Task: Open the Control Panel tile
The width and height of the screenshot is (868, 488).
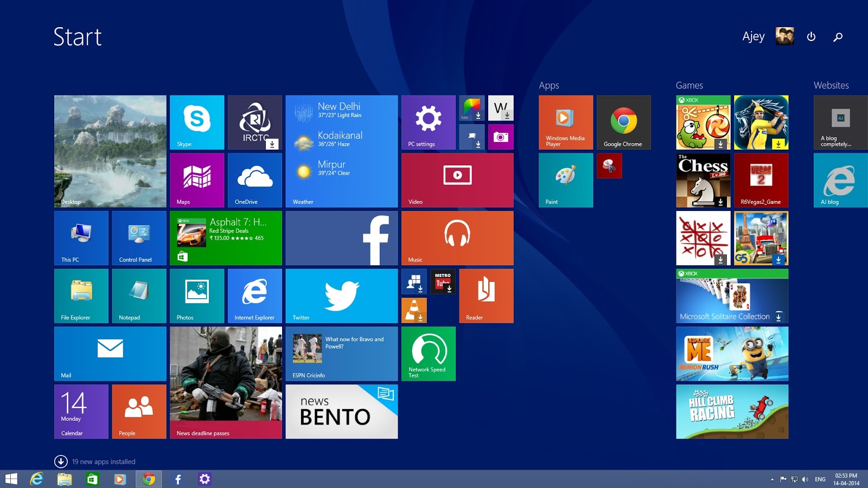Action: tap(139, 238)
